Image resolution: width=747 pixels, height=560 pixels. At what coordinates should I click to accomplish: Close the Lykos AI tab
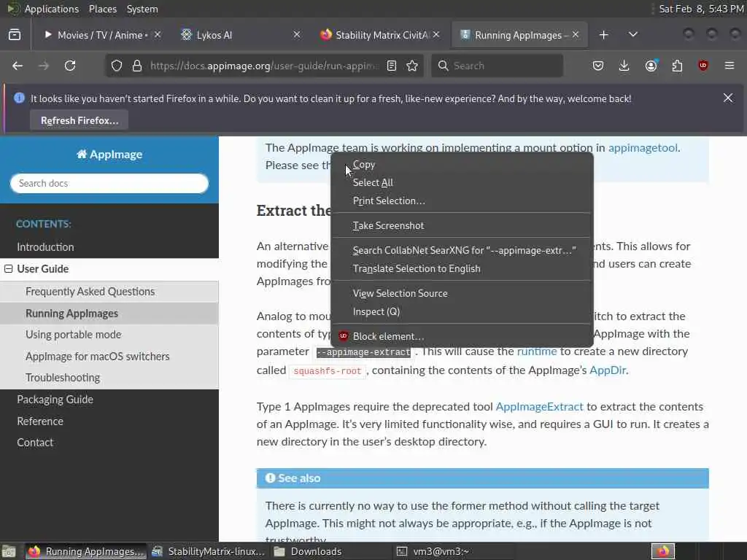click(x=296, y=35)
